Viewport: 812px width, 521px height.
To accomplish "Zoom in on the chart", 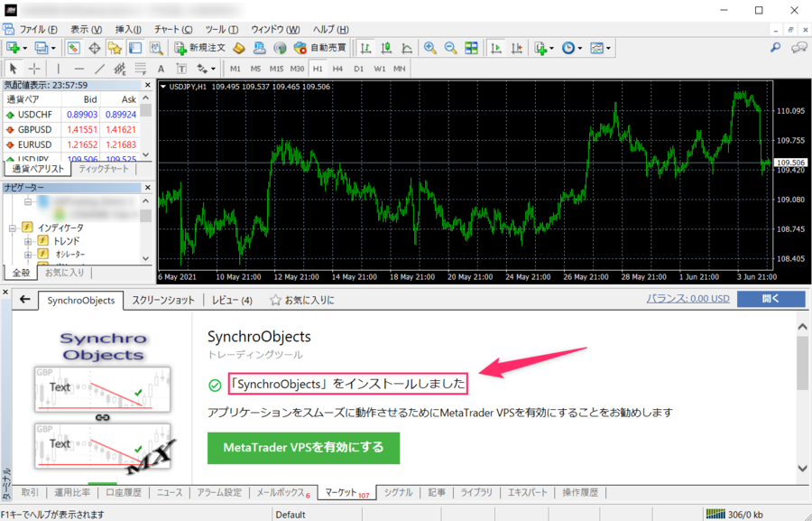I will [429, 48].
